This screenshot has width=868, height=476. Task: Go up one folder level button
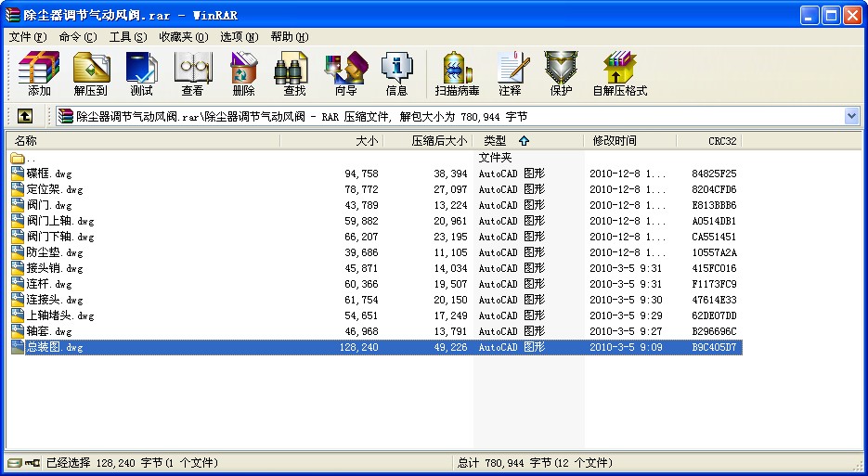tap(25, 116)
